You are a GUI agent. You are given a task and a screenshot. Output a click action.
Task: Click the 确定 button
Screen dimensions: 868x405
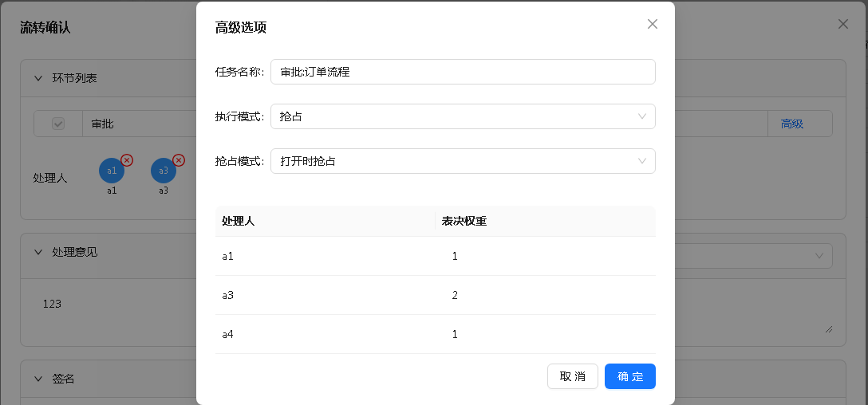coord(630,376)
